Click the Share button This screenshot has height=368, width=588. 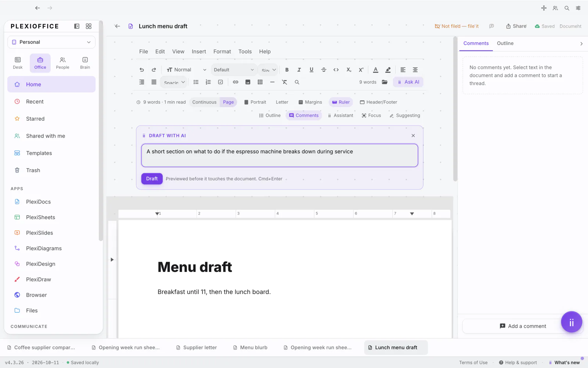point(516,26)
